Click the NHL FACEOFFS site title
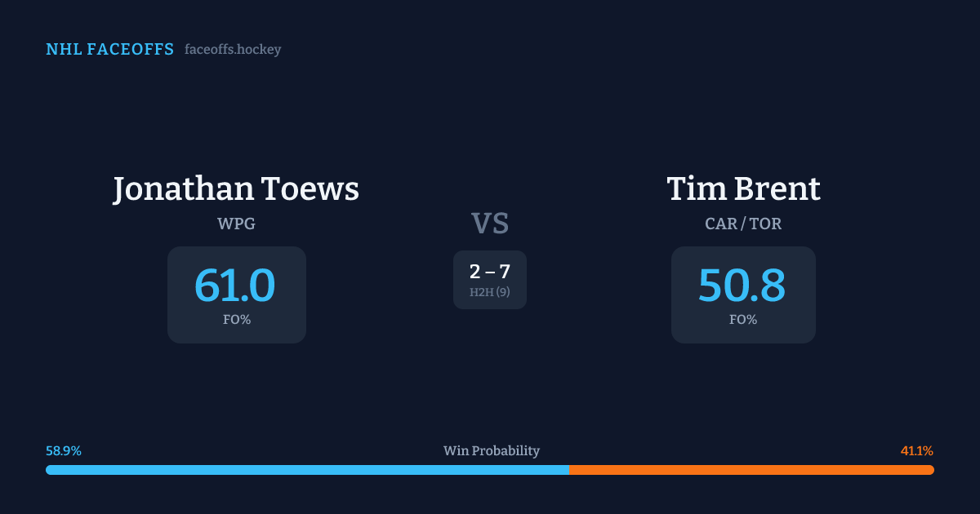Viewport: 980px width, 514px height. coord(109,50)
